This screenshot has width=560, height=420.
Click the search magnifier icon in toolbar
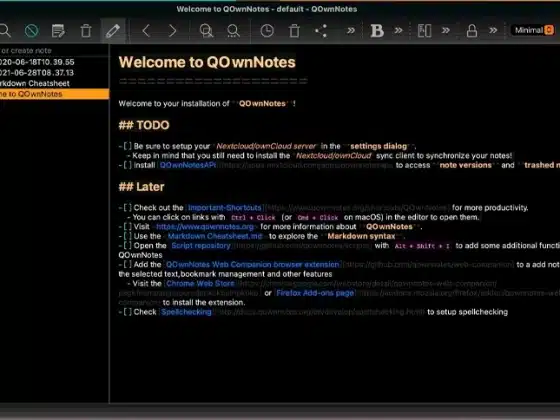click(5, 31)
